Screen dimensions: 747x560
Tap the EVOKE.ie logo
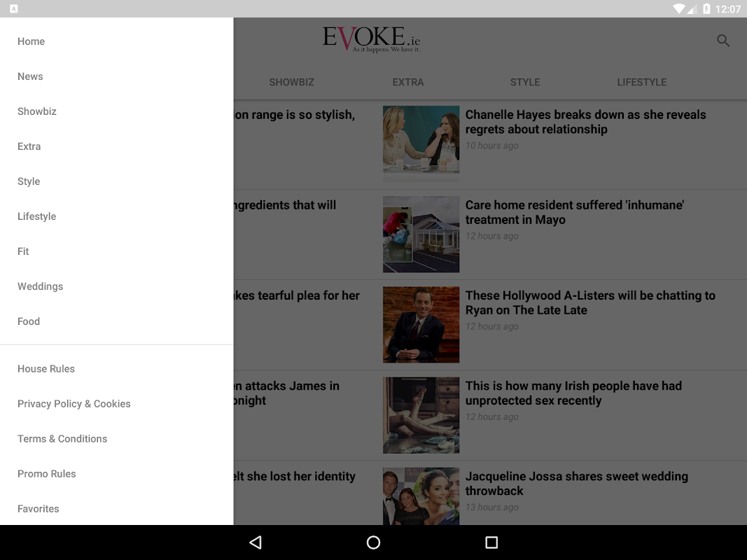[x=372, y=38]
